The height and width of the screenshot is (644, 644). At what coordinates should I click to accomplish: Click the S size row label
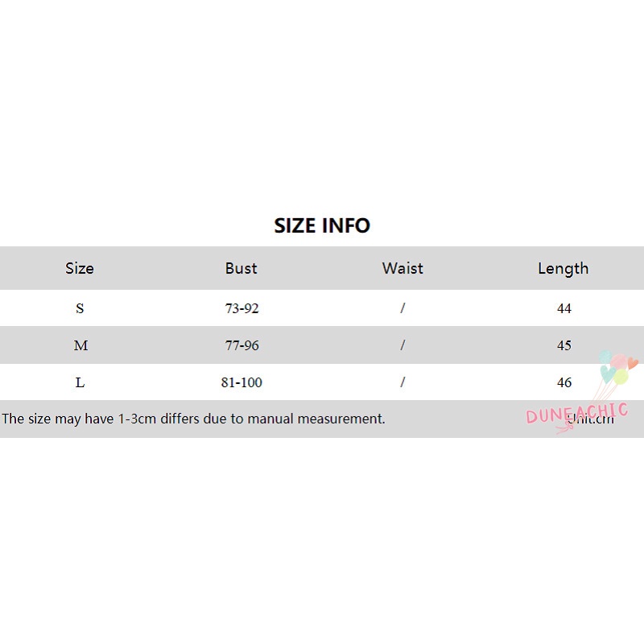click(80, 308)
